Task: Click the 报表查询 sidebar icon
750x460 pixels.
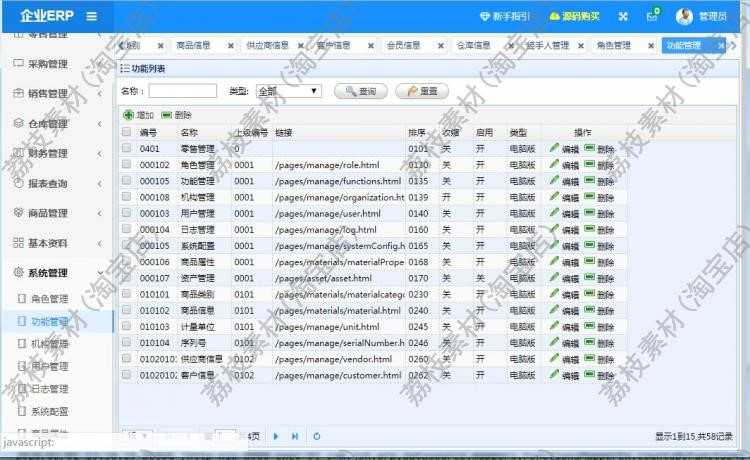Action: [x=18, y=183]
